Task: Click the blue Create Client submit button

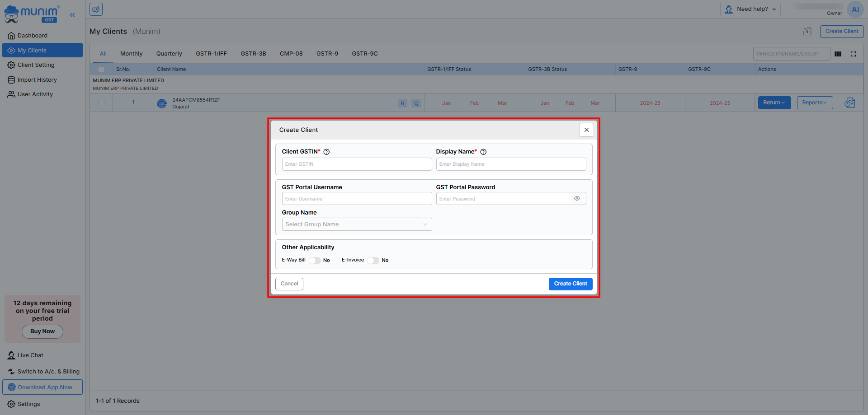Action: [x=570, y=284]
